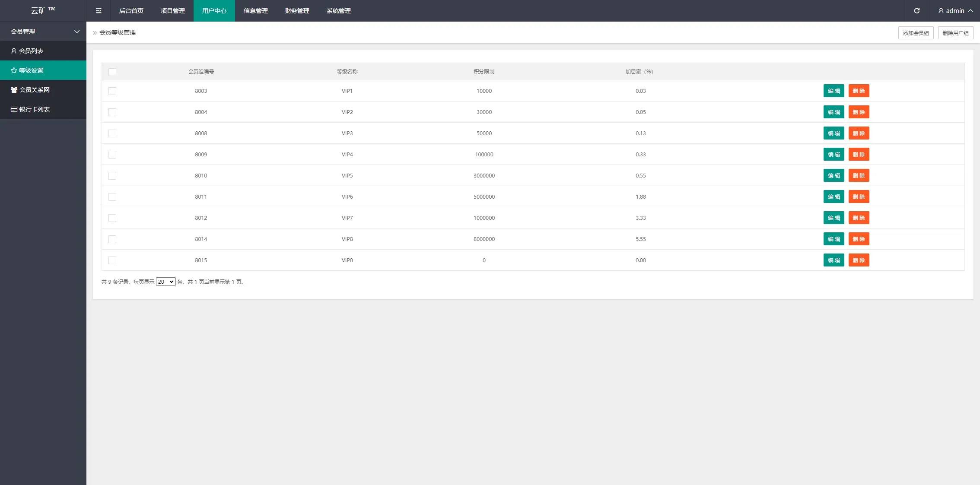Open the per-page count dropdown showing 20
This screenshot has width=980, height=485.
pos(165,282)
